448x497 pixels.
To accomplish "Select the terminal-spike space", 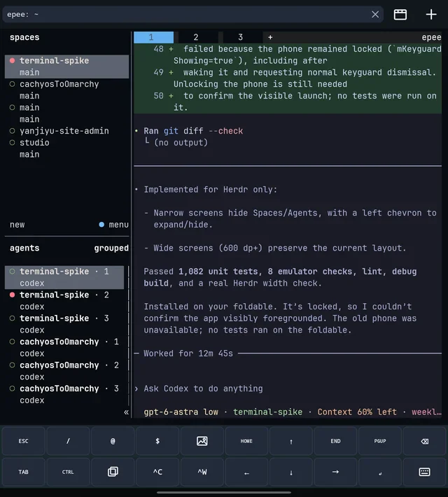I will coord(66,66).
